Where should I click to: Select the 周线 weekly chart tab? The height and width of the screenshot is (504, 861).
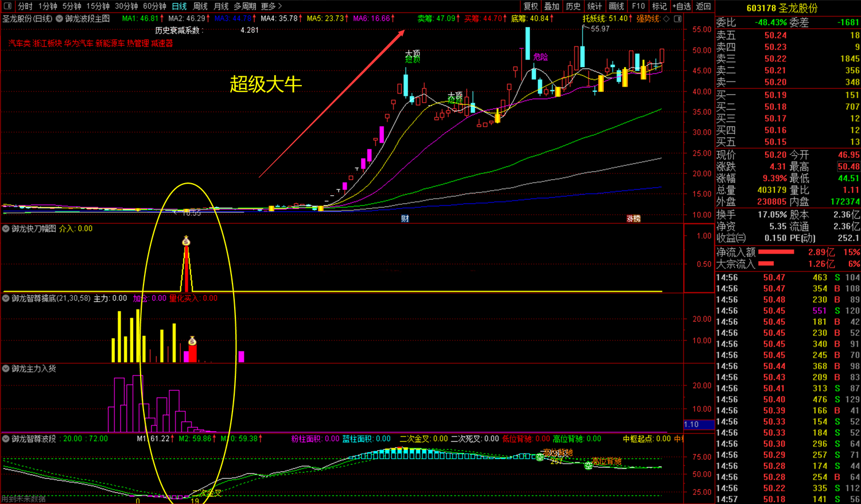coord(200,6)
